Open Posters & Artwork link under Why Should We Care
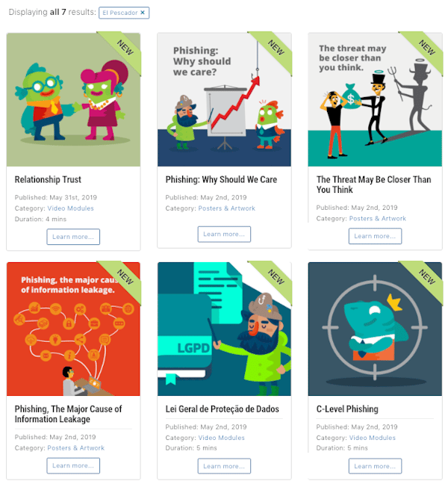Screen dimensions: 448x484 pyautogui.click(x=226, y=208)
